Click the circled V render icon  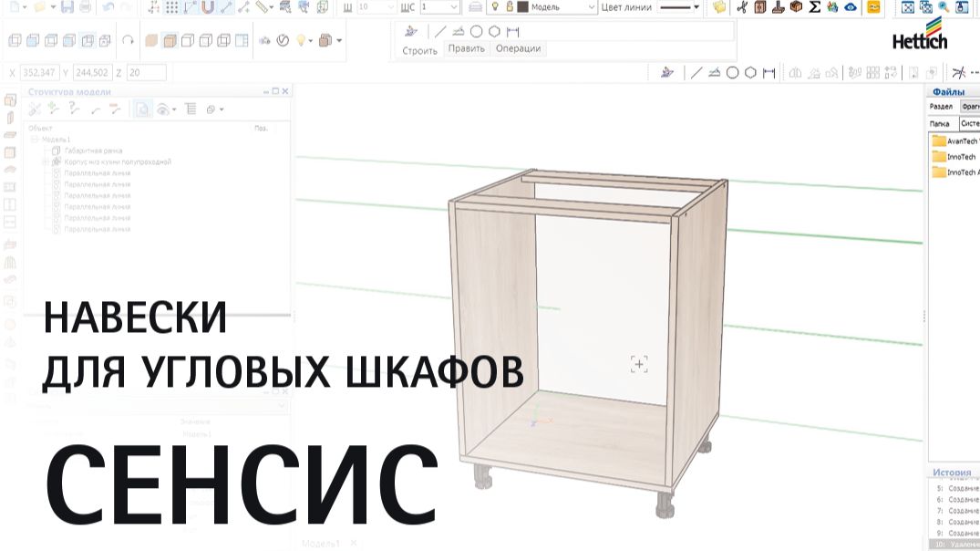tap(284, 41)
